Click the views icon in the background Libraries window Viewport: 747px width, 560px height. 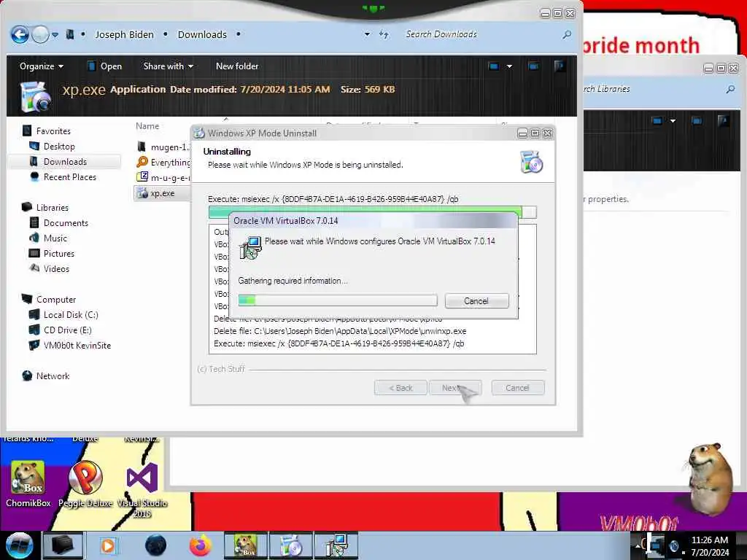click(657, 121)
